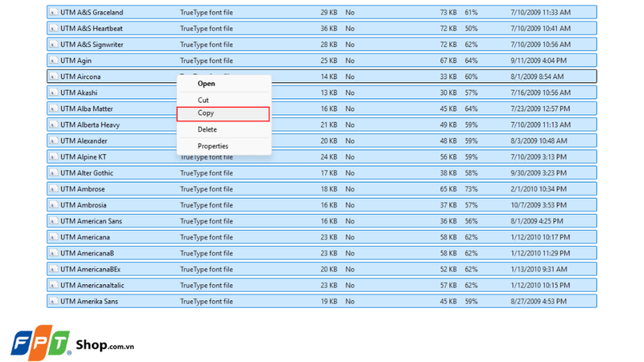644x362 pixels.
Task: Click the date 7/10/2009 11:33 AM
Action: click(540, 12)
